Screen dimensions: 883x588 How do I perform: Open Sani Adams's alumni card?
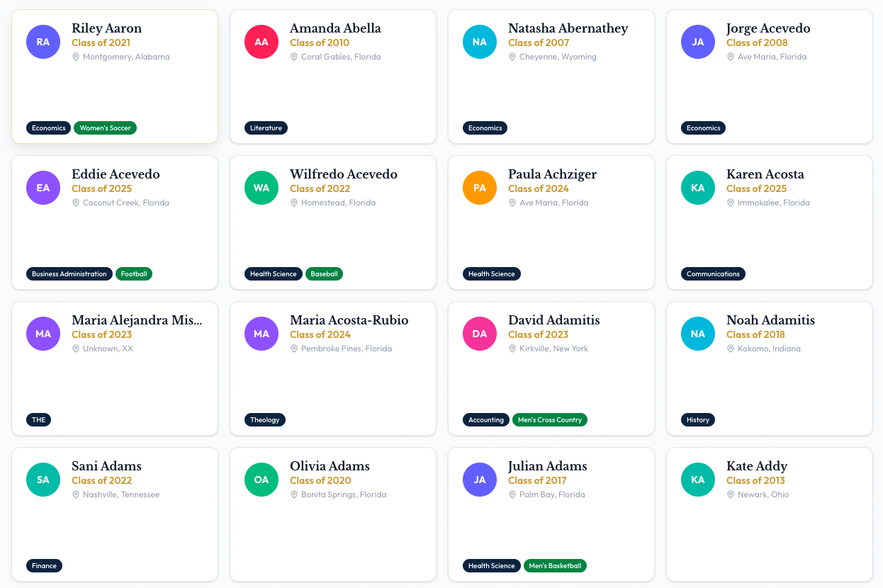click(x=115, y=514)
